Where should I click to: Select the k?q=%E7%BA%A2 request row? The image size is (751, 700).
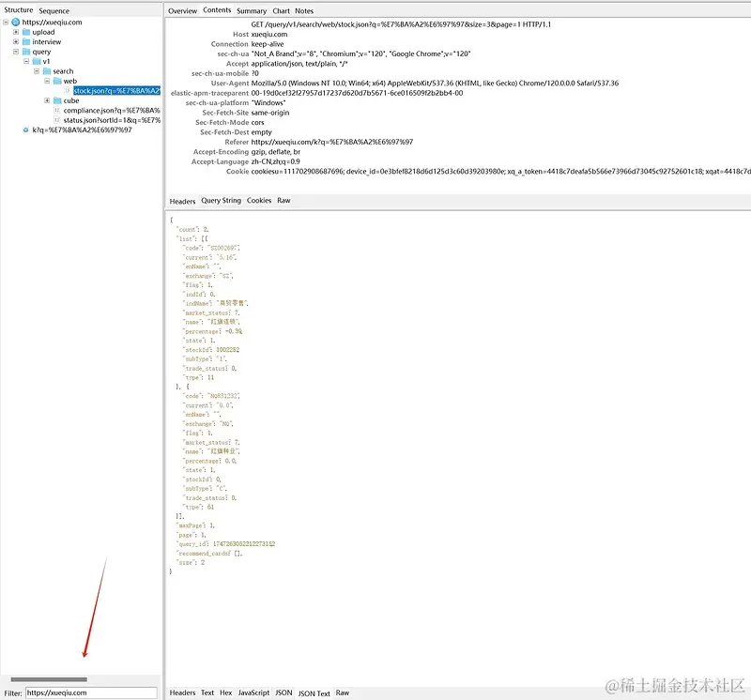(x=82, y=129)
